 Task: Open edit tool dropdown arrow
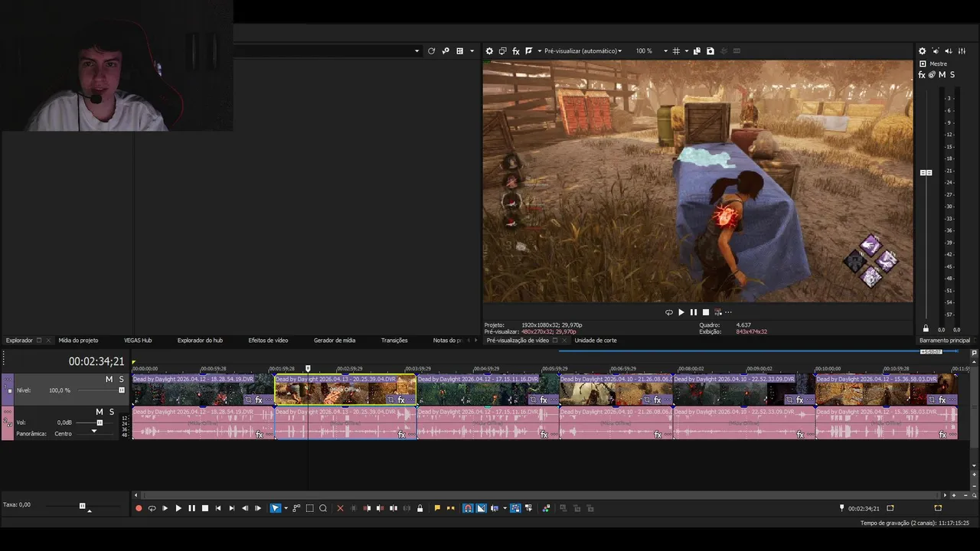point(286,508)
